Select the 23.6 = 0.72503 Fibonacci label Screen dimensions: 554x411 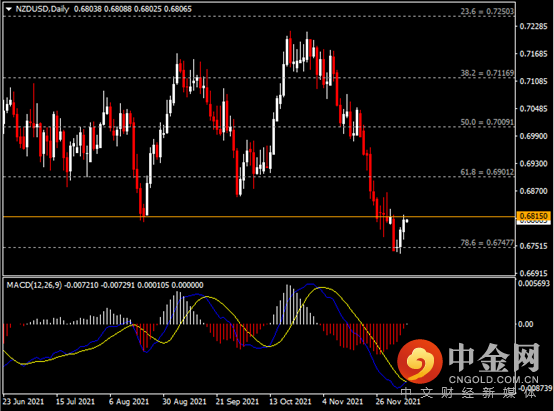pos(487,11)
